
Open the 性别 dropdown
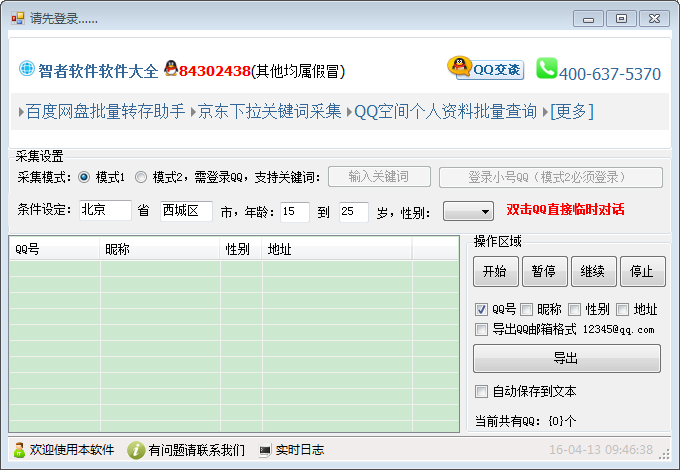pyautogui.click(x=468, y=212)
